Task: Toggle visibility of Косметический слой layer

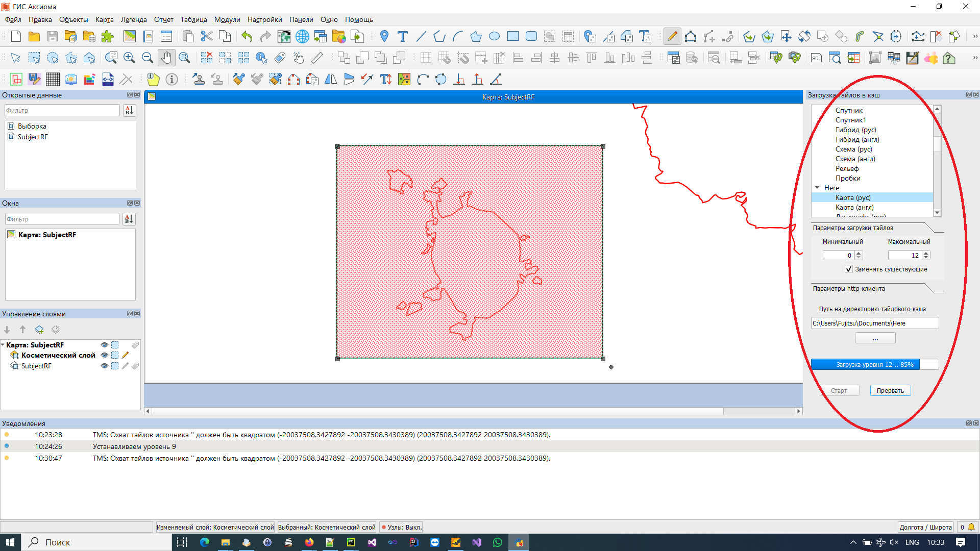Action: click(104, 355)
